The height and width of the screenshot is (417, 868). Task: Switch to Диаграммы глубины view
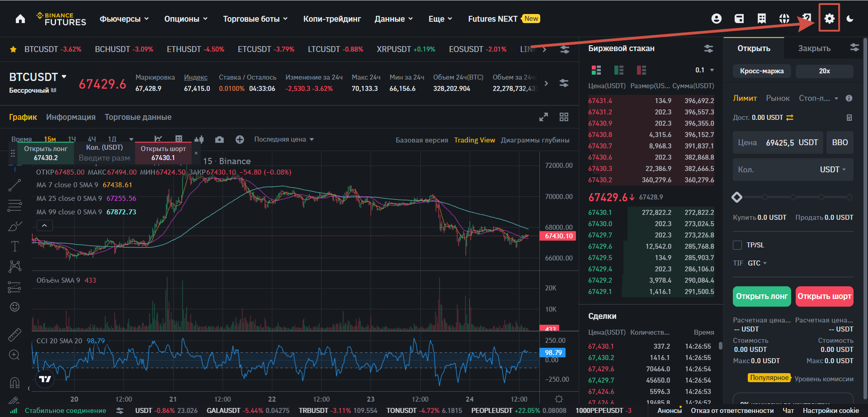point(535,140)
